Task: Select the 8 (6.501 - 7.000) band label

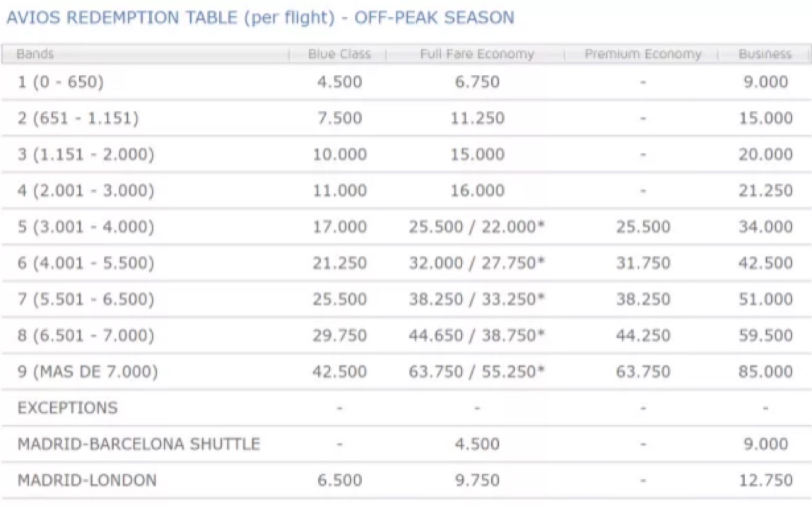Action: pyautogui.click(x=86, y=336)
